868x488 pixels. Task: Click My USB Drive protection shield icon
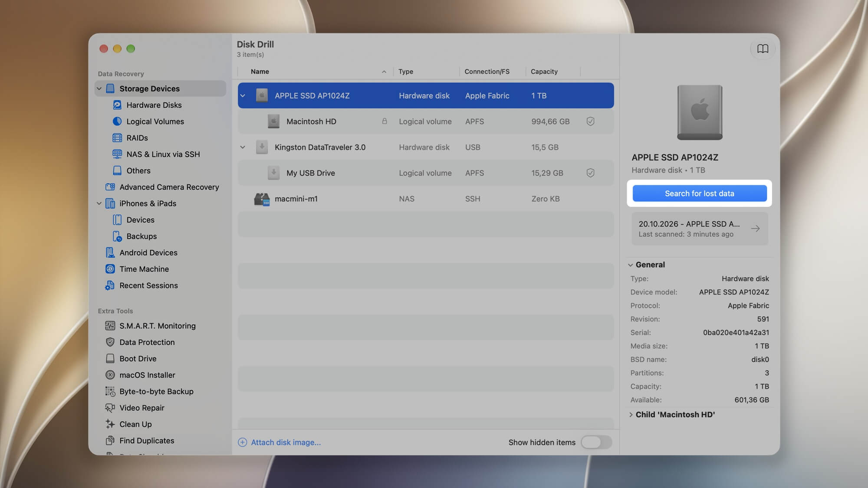tap(590, 173)
